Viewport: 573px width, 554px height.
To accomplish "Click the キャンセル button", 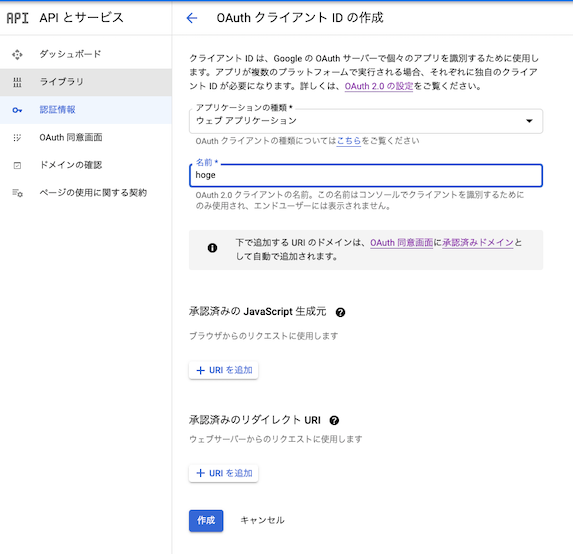I will (x=262, y=521).
